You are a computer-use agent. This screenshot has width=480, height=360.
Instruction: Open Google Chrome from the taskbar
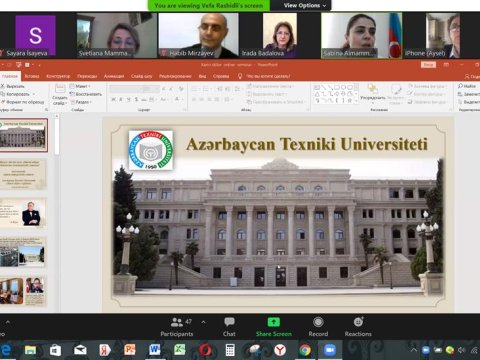tap(305, 350)
